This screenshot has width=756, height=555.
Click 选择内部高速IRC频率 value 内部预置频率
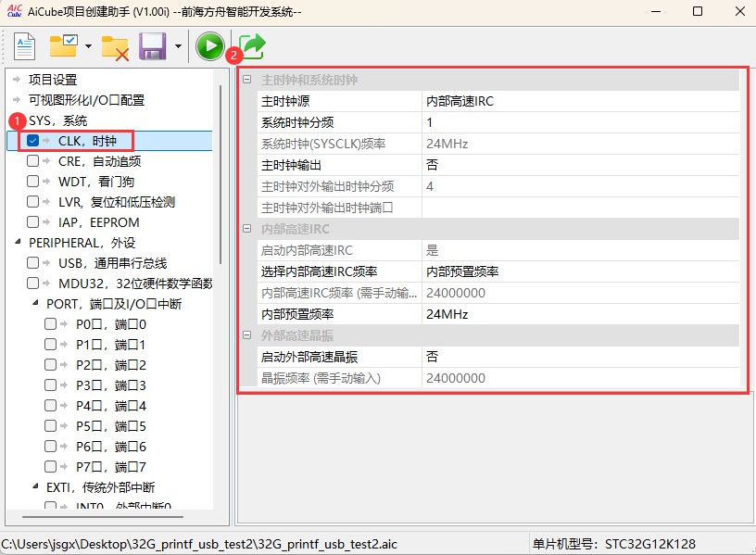[x=580, y=271]
